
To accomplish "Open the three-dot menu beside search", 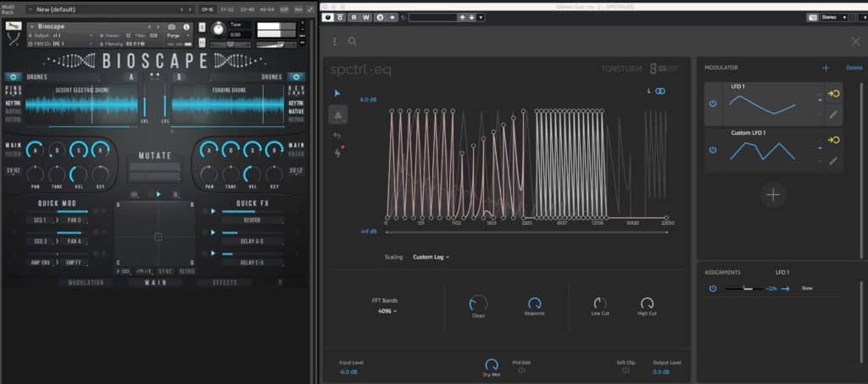I will click(x=334, y=42).
